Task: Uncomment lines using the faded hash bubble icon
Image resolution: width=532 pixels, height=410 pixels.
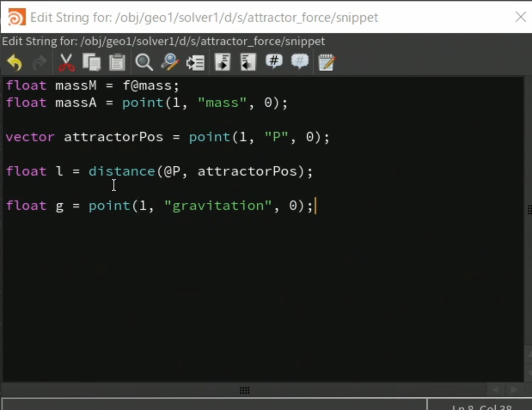Action: [300, 61]
